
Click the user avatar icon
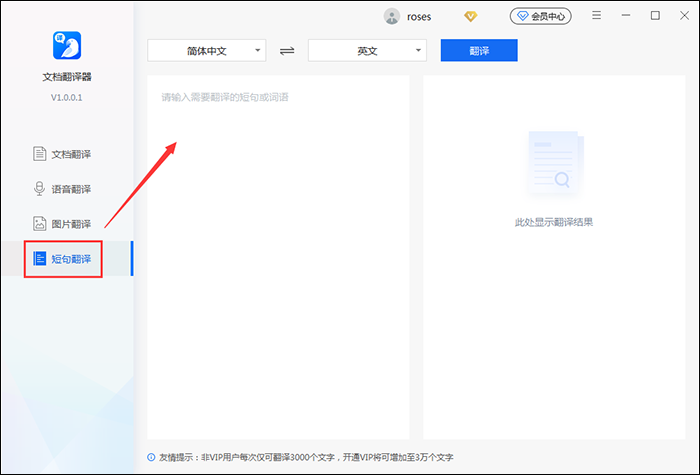click(391, 16)
